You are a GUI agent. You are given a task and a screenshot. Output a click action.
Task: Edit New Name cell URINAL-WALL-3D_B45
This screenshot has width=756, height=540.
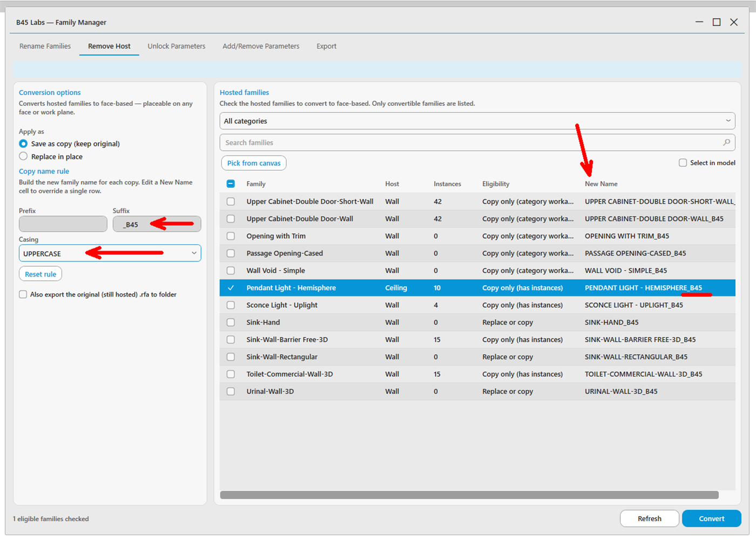621,391
